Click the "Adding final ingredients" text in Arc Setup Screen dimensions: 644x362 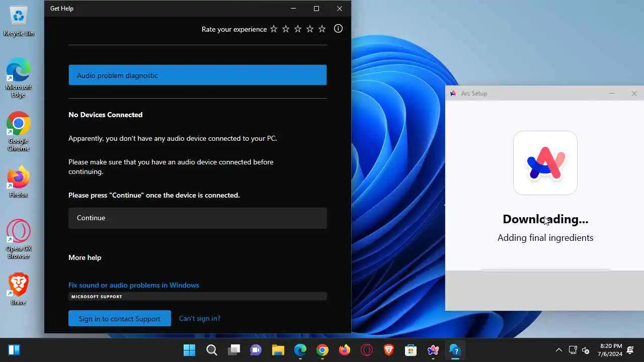pyautogui.click(x=545, y=238)
